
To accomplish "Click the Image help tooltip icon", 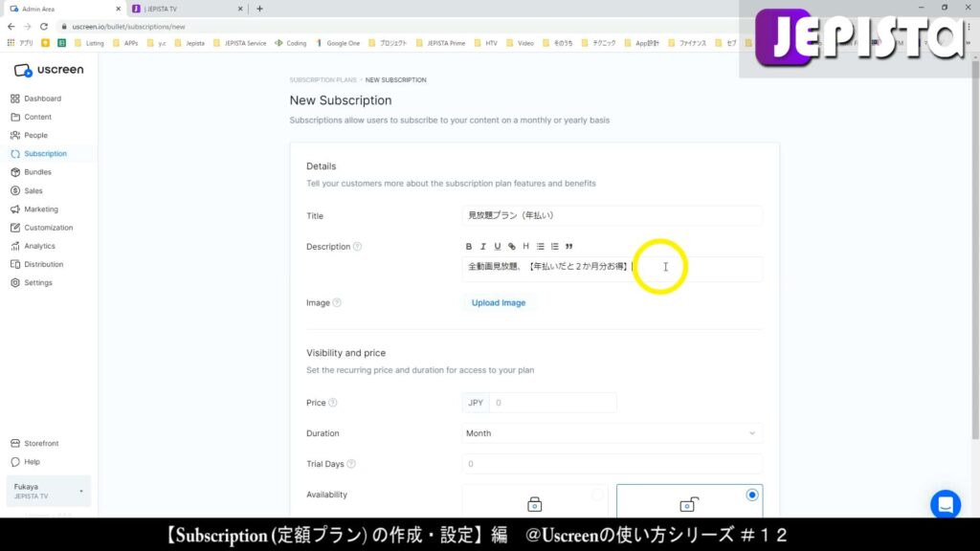I will [x=337, y=302].
